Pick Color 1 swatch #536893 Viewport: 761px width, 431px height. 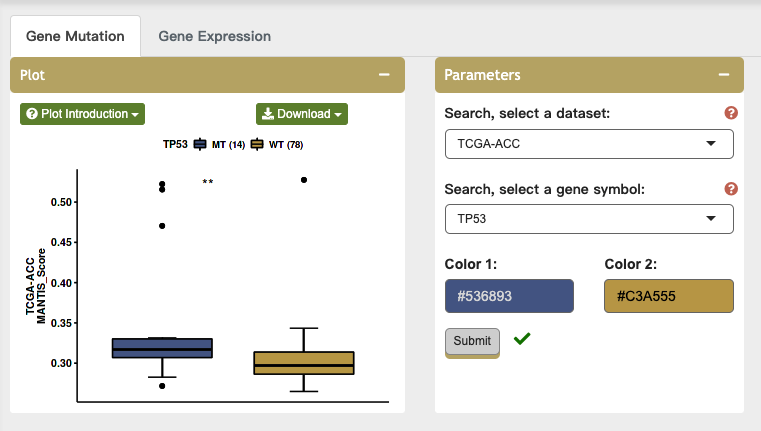509,296
